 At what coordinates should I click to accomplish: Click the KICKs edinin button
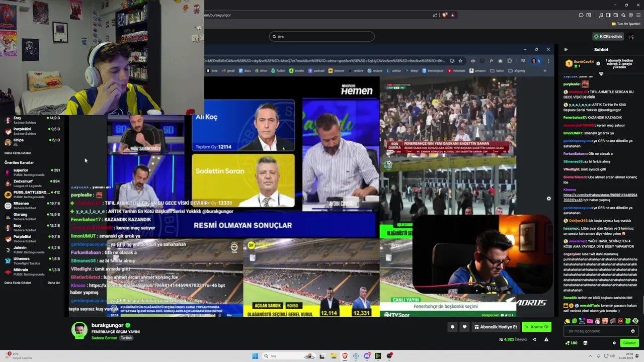coord(608,36)
